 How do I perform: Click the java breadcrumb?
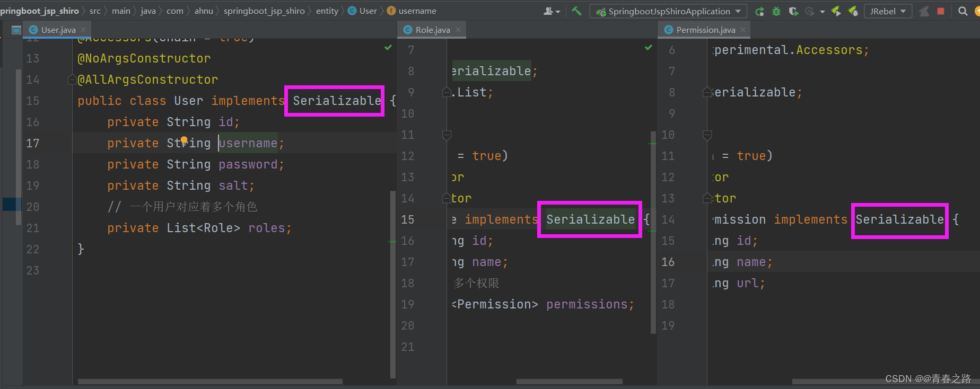[x=148, y=11]
